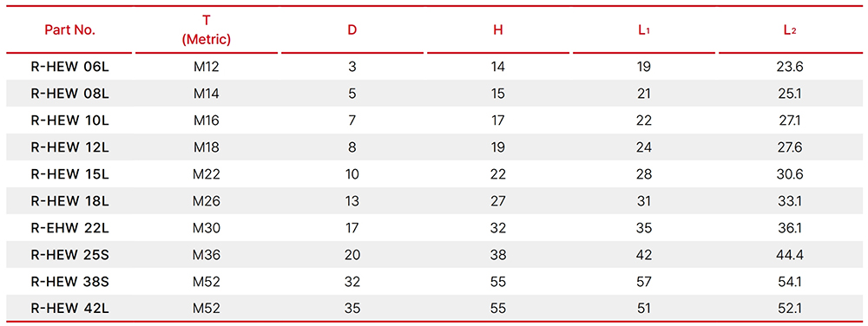The image size is (868, 326).
Task: Select part number R-HEW 18L
Action: [69, 201]
